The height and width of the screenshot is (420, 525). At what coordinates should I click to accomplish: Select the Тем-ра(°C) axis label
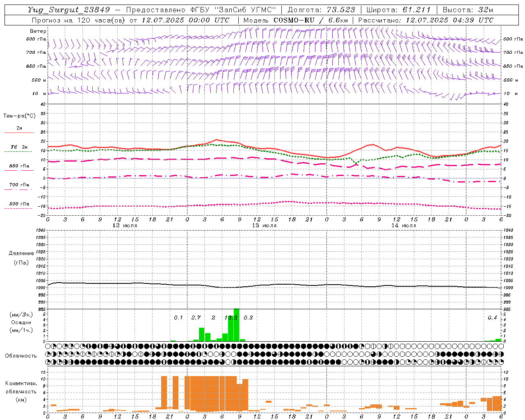point(19,116)
